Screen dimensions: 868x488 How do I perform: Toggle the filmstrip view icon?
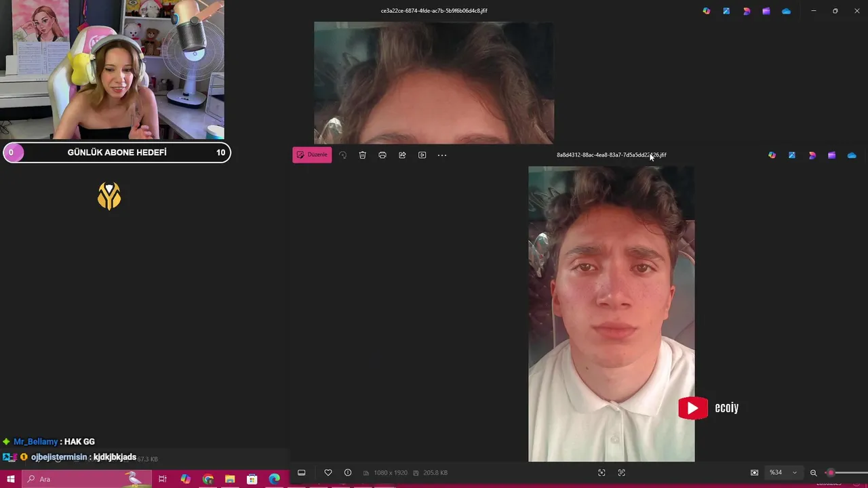point(302,472)
